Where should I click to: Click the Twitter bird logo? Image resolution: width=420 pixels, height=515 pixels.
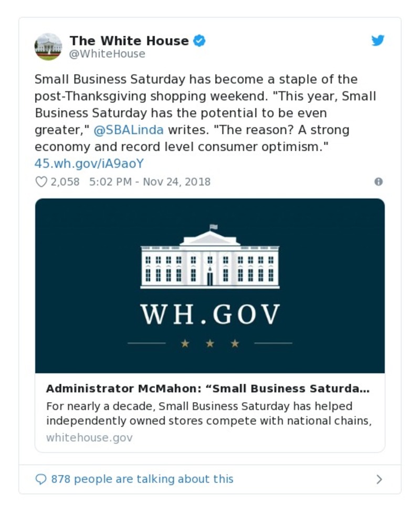[x=378, y=40]
